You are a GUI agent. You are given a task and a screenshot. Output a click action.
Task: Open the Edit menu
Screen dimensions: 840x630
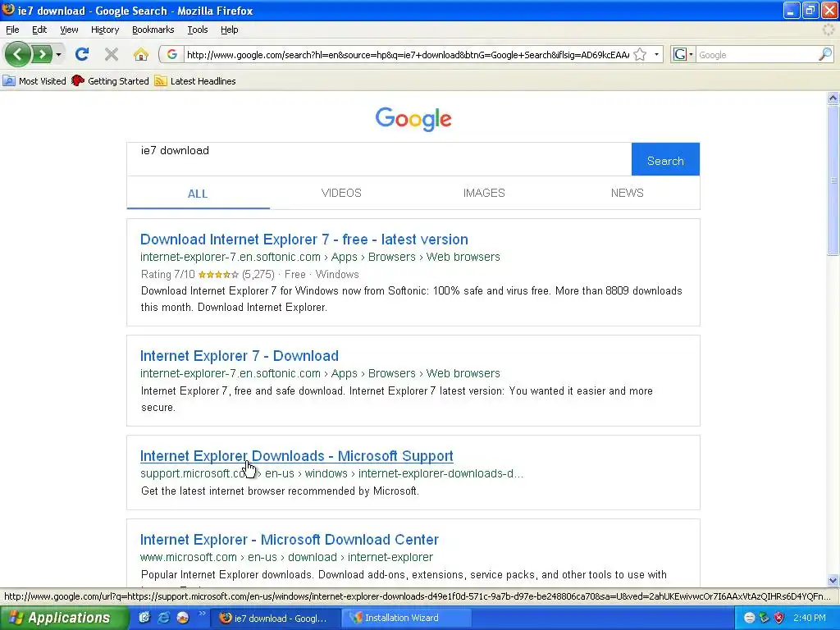click(x=39, y=30)
